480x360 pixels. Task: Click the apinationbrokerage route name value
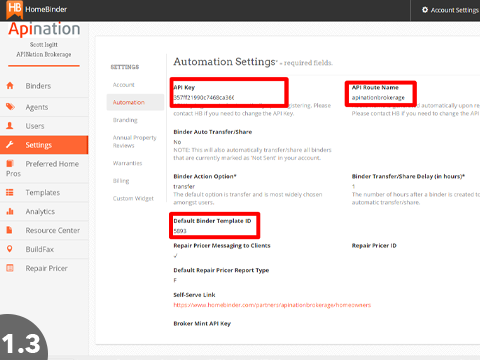[378, 98]
